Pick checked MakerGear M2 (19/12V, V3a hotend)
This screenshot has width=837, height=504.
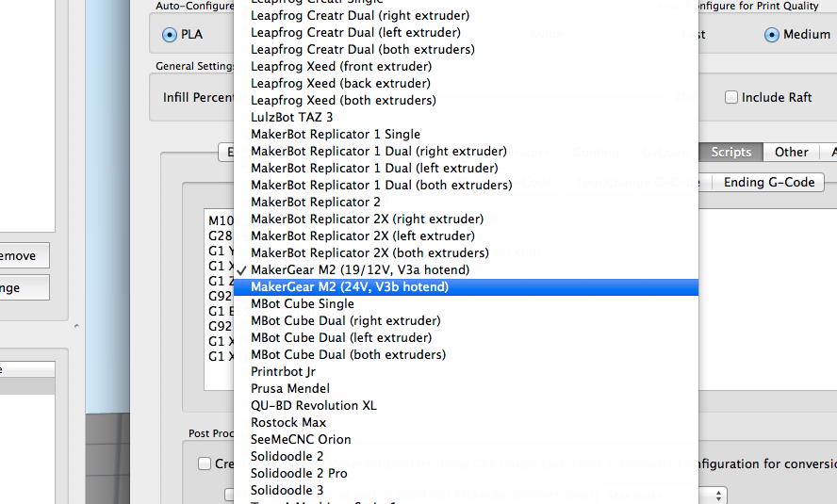tap(359, 269)
